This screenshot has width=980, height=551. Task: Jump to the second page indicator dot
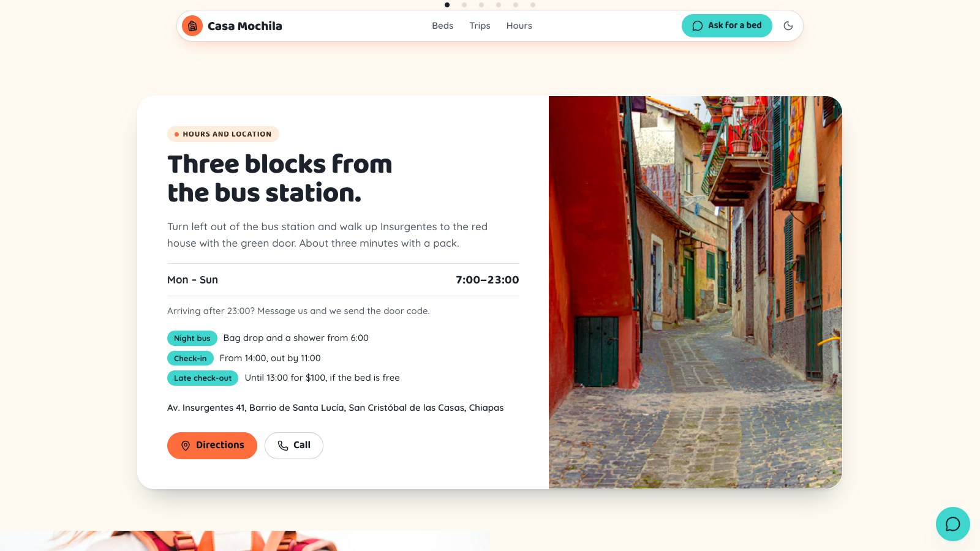pos(464,5)
